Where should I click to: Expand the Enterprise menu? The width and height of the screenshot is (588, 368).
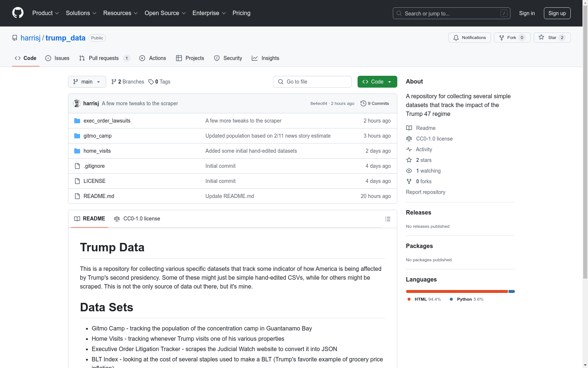tap(209, 13)
